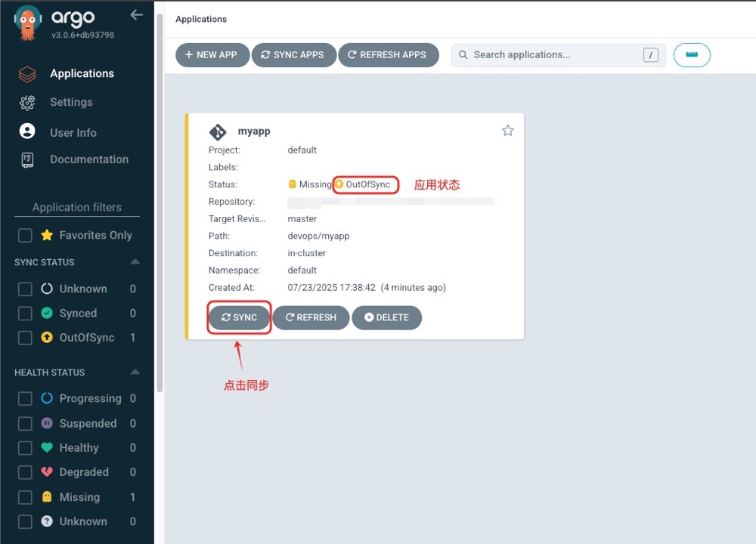
Task: Open the Documentation book icon
Action: [x=27, y=159]
